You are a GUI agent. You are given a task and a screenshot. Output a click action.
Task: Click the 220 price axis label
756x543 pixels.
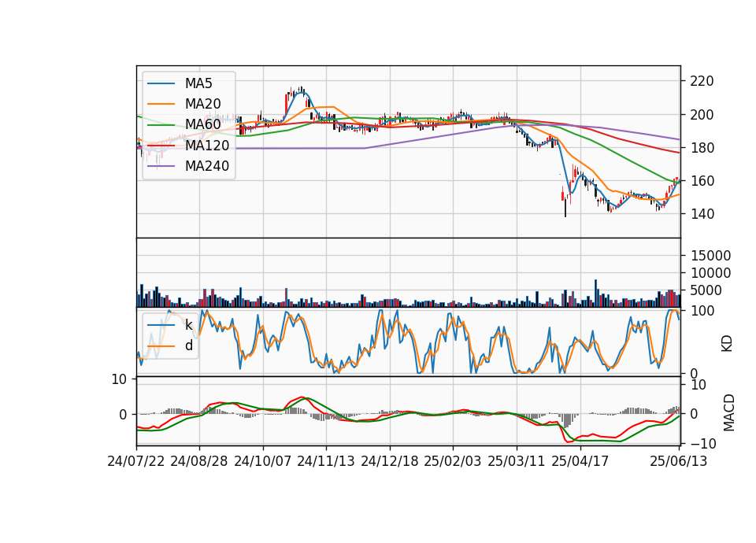[x=702, y=81]
